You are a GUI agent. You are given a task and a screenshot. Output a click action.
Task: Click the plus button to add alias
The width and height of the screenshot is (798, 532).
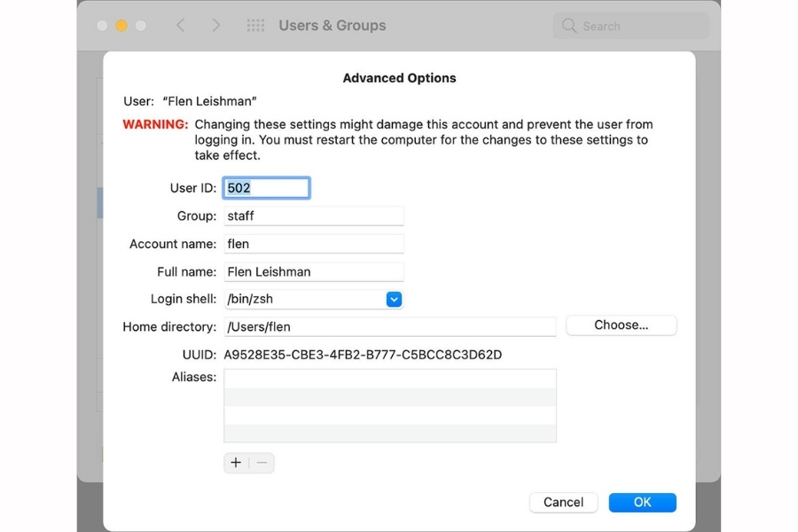click(x=236, y=463)
